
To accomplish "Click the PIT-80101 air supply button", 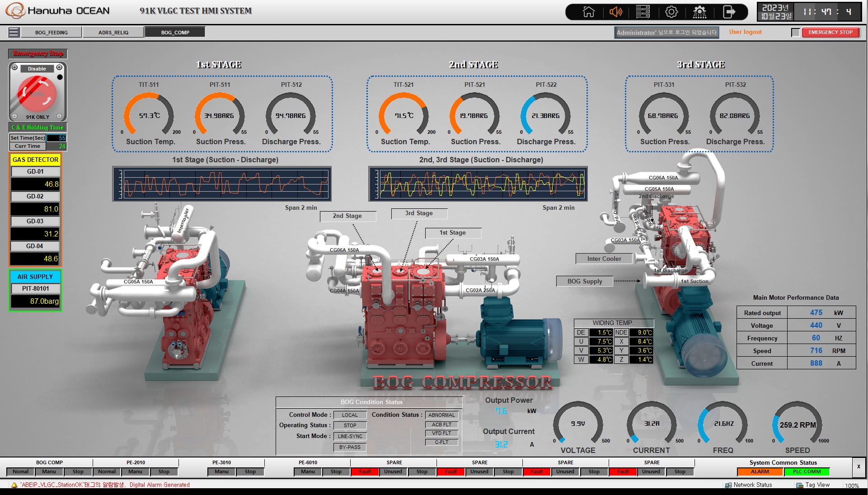I will pyautogui.click(x=35, y=288).
